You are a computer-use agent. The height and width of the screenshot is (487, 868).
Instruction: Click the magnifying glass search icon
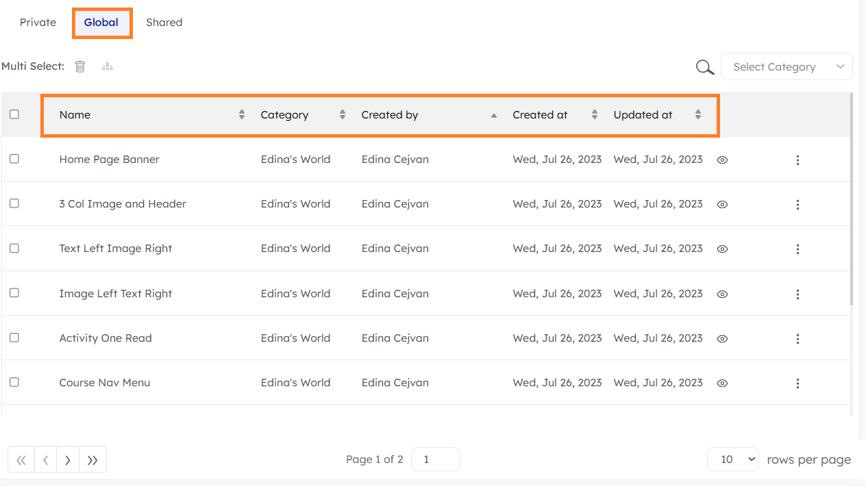[x=704, y=67]
